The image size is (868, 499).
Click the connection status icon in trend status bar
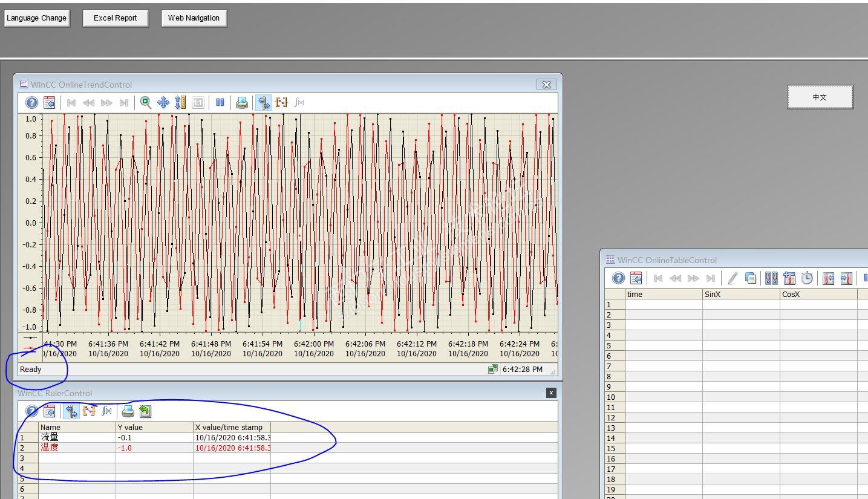[493, 369]
